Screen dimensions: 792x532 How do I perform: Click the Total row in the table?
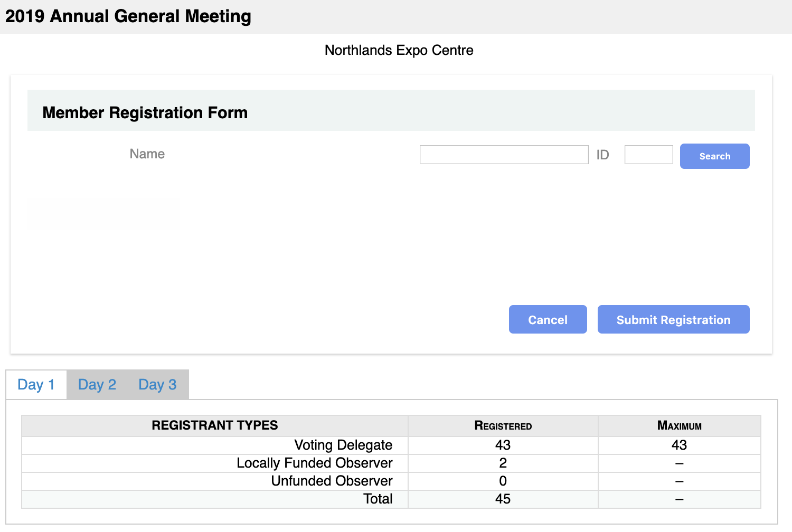(x=378, y=499)
